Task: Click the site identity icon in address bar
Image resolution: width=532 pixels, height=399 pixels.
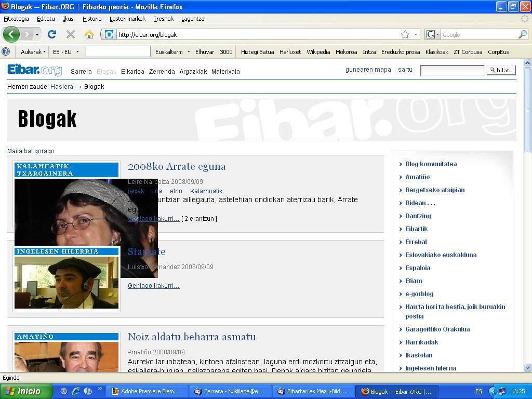Action: (109, 34)
